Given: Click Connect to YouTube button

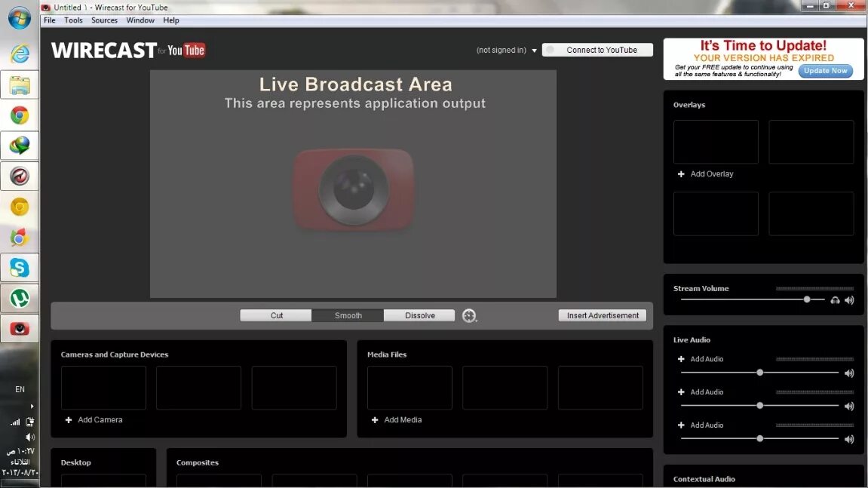Looking at the screenshot, I should pyautogui.click(x=597, y=50).
